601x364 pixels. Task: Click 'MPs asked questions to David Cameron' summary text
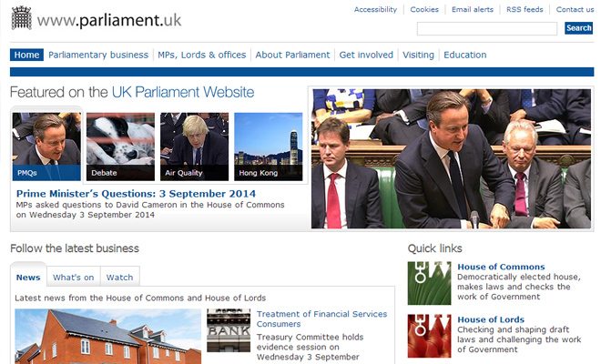tap(150, 209)
